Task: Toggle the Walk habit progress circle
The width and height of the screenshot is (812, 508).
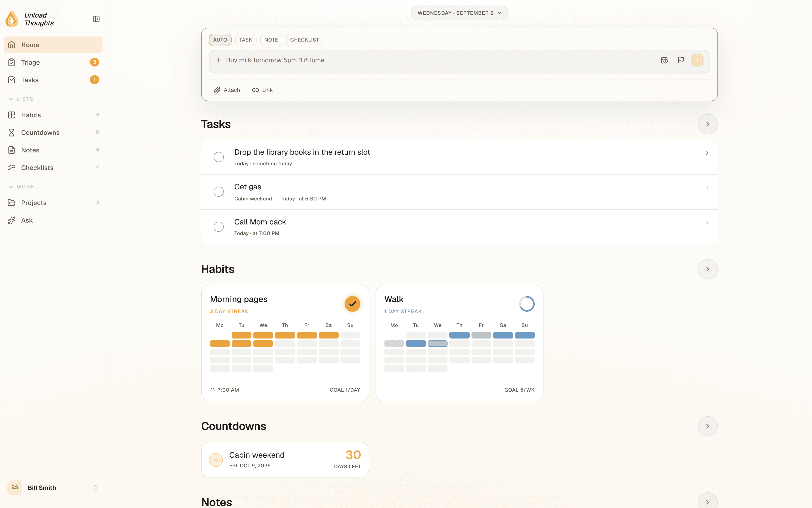Action: point(527,304)
